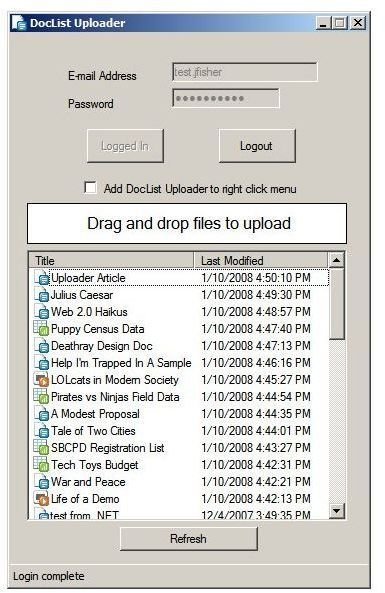
Task: Click the Refresh button
Action: (x=189, y=539)
